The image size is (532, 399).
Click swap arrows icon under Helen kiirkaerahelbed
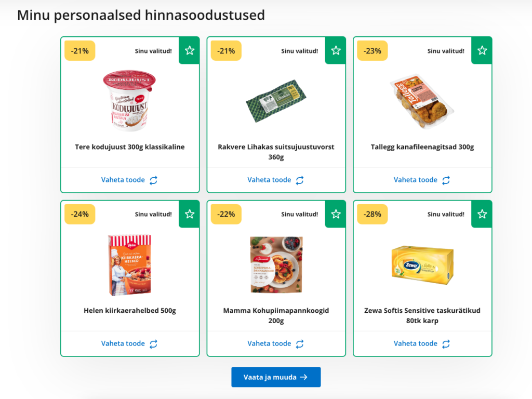pos(154,344)
